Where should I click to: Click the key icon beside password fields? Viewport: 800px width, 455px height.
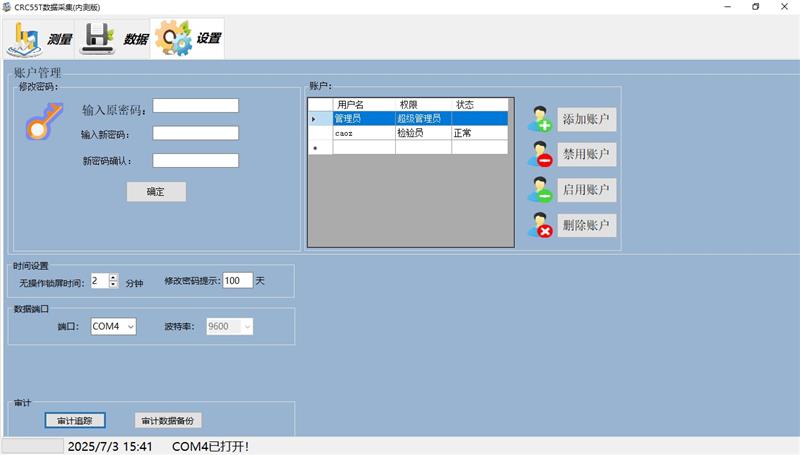tap(44, 121)
